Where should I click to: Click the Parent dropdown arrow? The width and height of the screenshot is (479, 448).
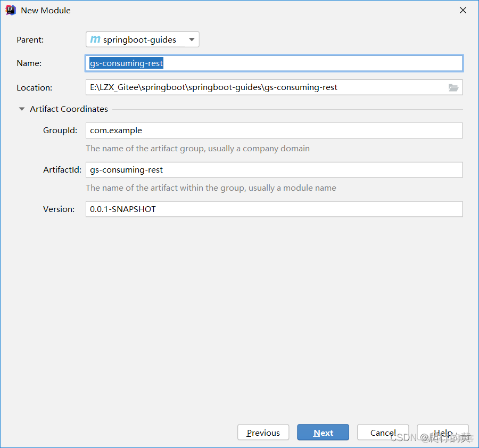(192, 39)
